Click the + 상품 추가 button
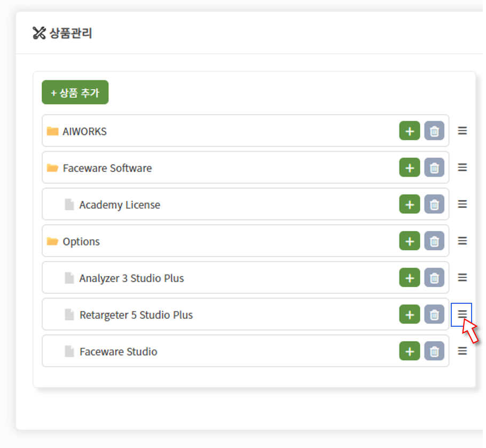The height and width of the screenshot is (448, 486). [75, 92]
